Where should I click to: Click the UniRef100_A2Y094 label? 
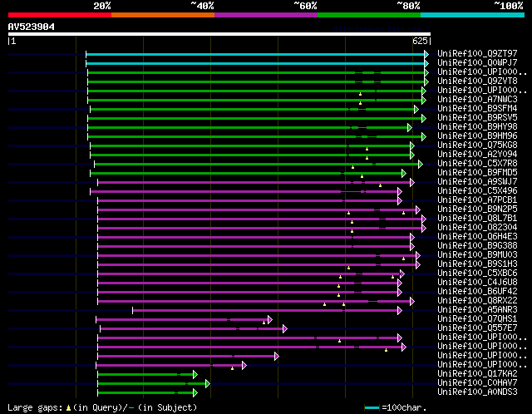click(x=477, y=154)
